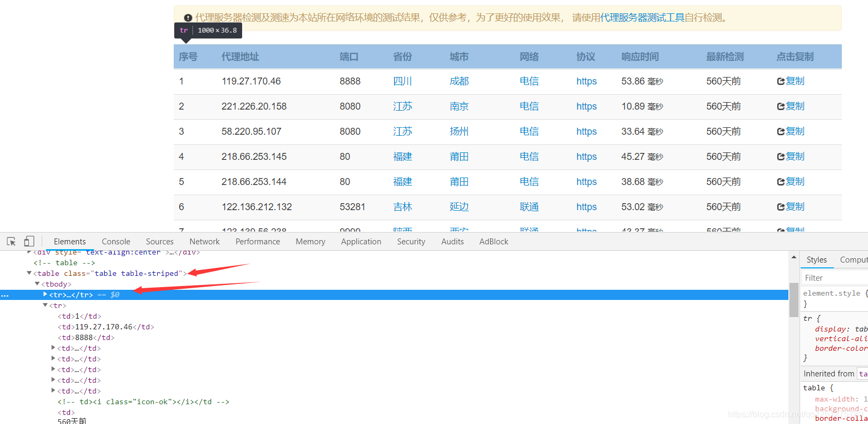This screenshot has width=868, height=424.
Task: Click the copy icon in row 218.66.253.145
Action: (780, 157)
